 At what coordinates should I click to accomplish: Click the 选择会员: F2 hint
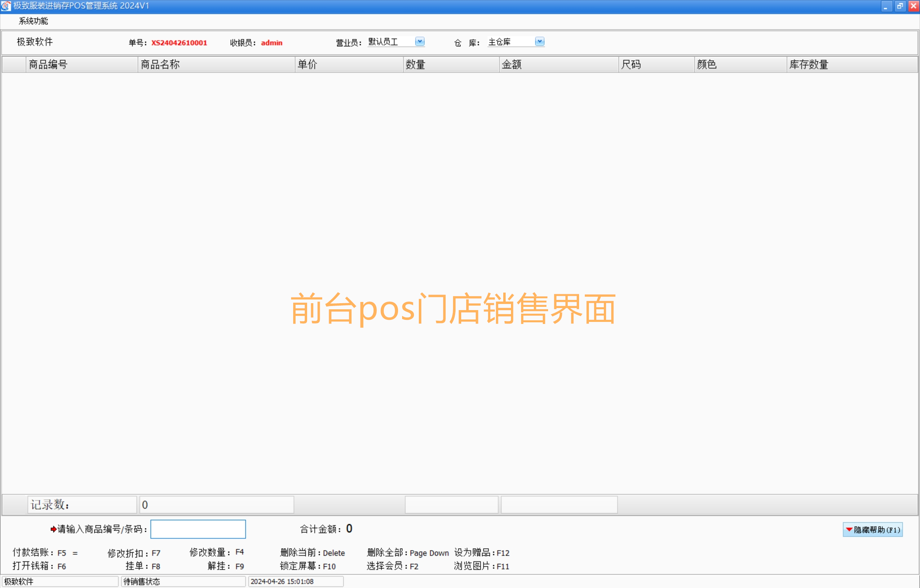coord(392,566)
